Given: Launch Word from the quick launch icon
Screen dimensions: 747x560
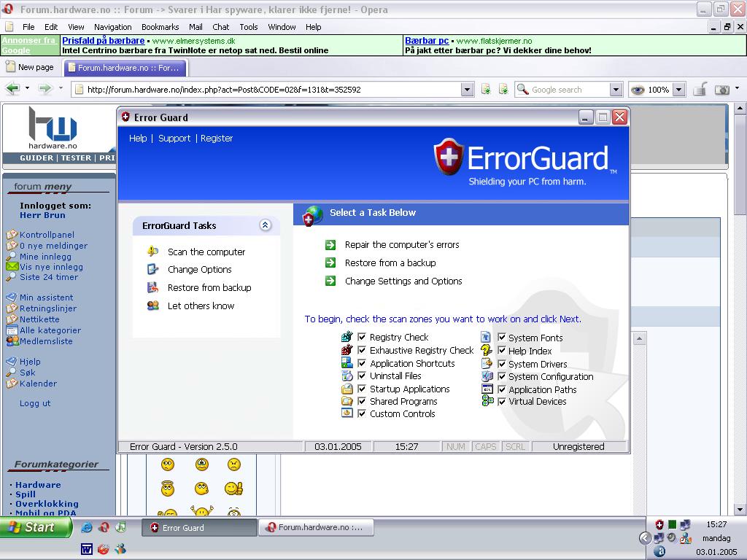Looking at the screenshot, I should pyautogui.click(x=87, y=549).
